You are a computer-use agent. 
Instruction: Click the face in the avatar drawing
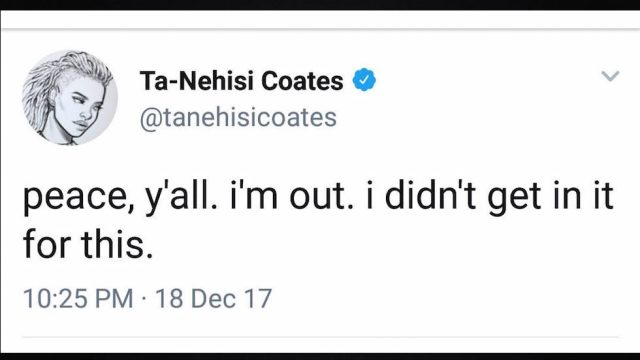coord(84,109)
